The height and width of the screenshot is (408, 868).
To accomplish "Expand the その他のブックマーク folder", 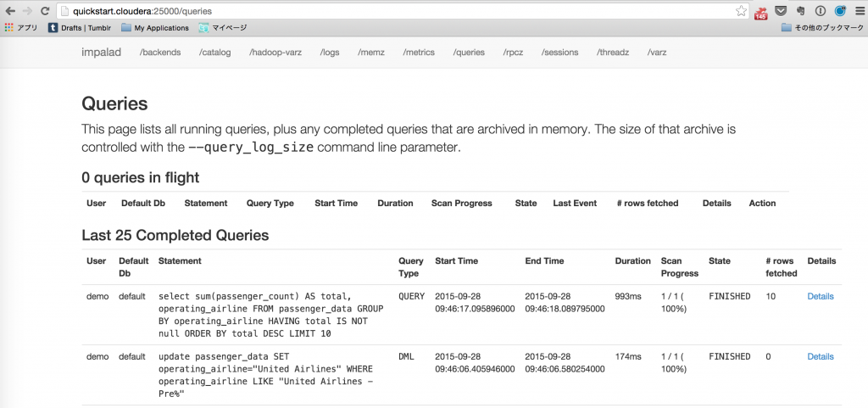I will [x=822, y=27].
